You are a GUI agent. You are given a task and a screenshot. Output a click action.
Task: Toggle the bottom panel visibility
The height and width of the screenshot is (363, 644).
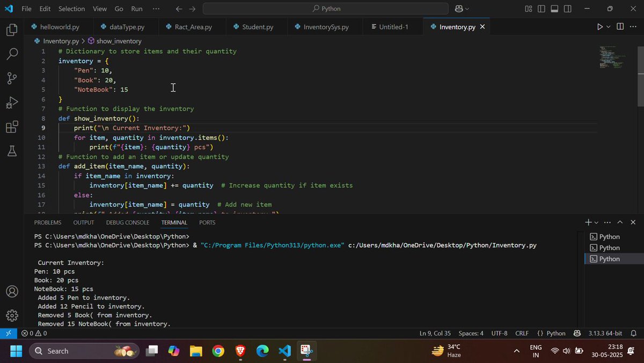pos(554,9)
